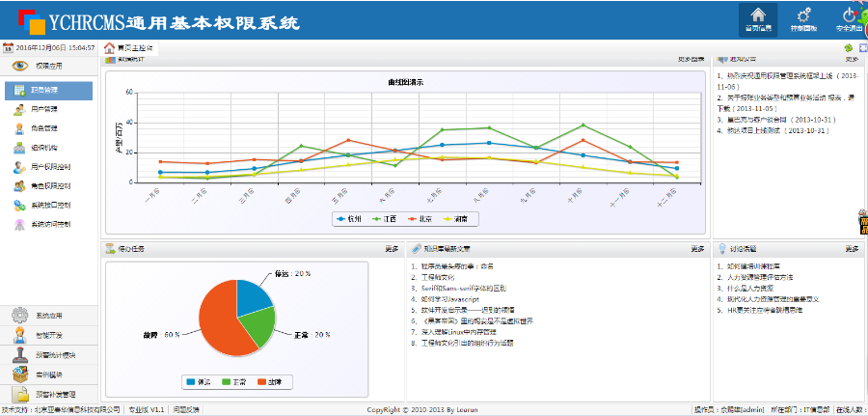868x416 pixels.
Task: Expand the 智能开发 accordion section
Action: (48, 335)
